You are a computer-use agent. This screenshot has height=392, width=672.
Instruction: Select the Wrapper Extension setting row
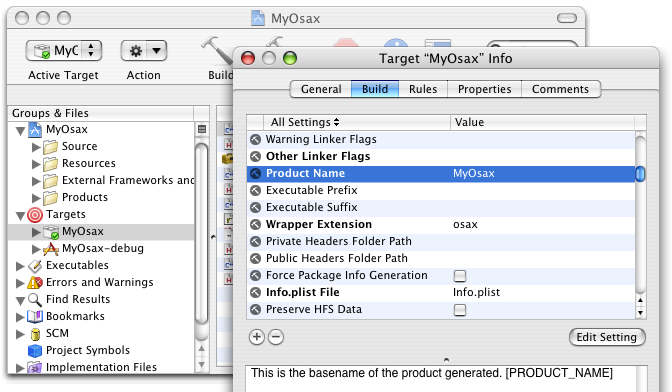[x=441, y=224]
